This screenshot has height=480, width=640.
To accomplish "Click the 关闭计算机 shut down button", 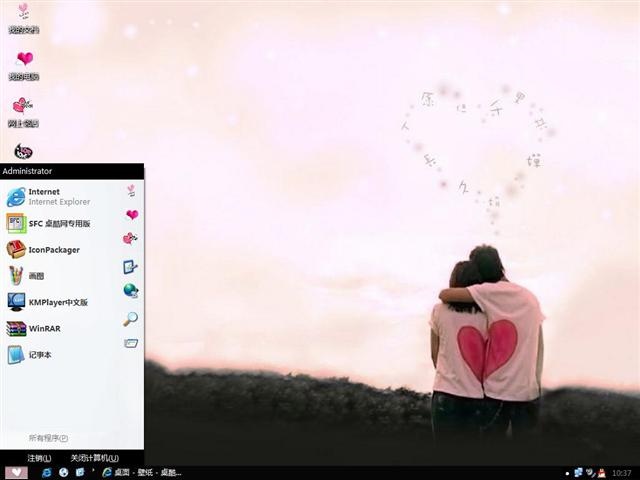I will tap(95, 458).
